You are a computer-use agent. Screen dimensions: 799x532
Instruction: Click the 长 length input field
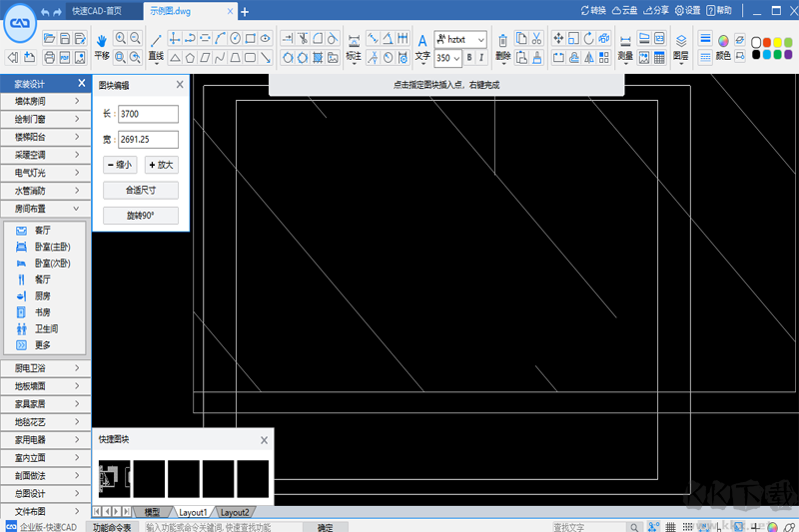[147, 115]
